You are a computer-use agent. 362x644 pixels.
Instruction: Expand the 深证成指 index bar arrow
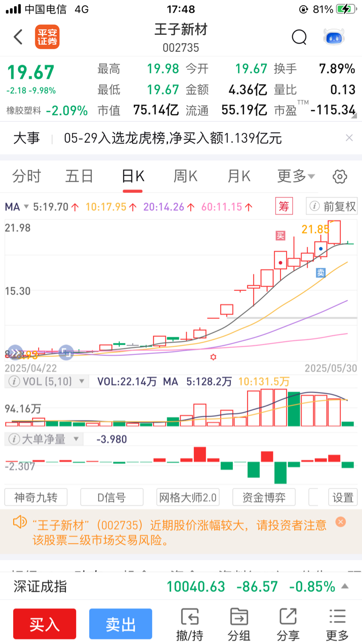point(345,586)
